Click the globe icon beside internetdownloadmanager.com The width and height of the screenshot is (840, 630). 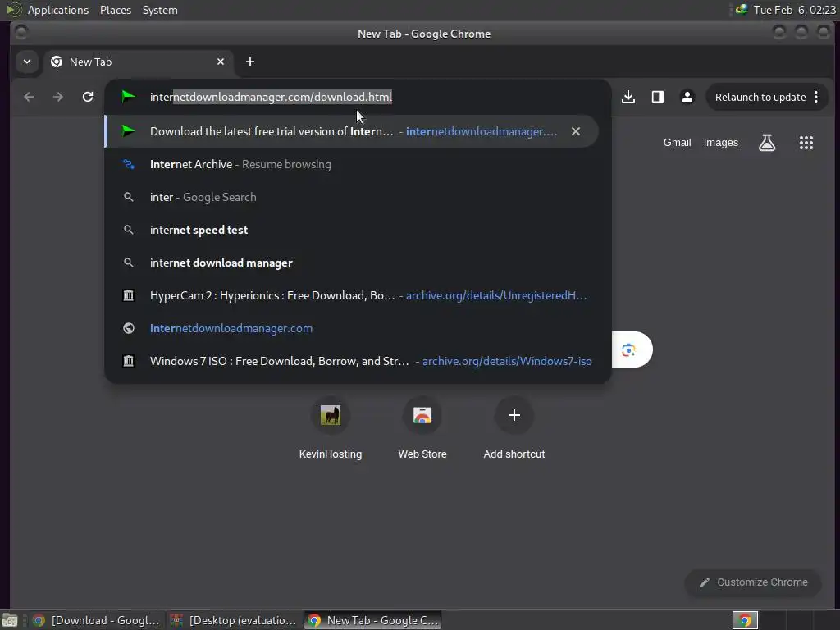pos(129,328)
